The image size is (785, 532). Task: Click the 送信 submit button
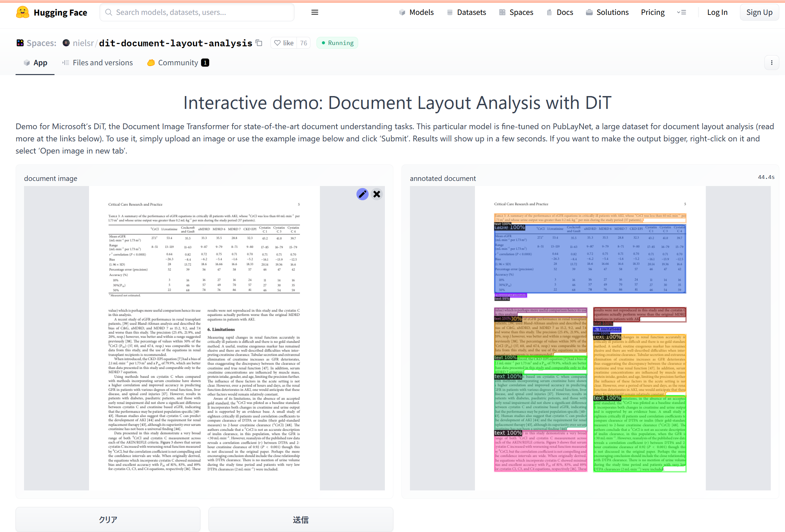click(x=301, y=519)
